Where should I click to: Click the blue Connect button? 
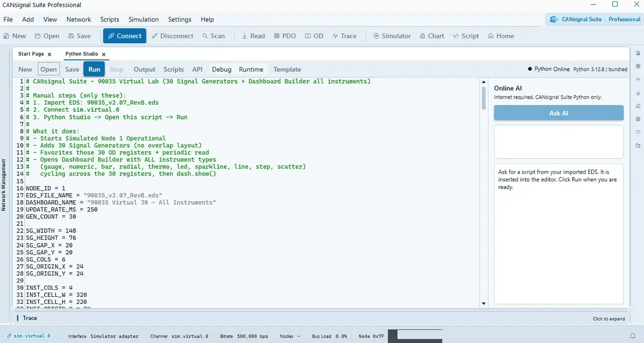pos(125,36)
